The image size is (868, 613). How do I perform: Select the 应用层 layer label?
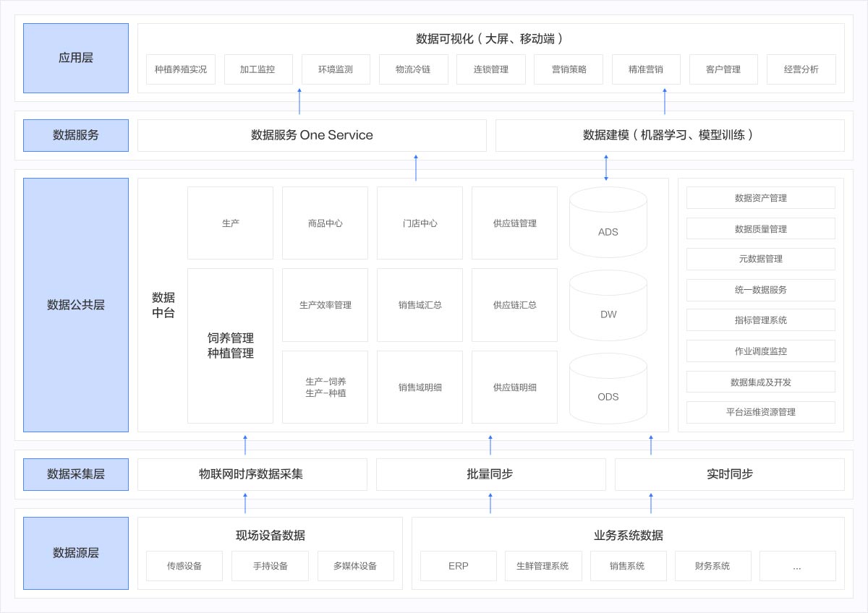pyautogui.click(x=76, y=58)
